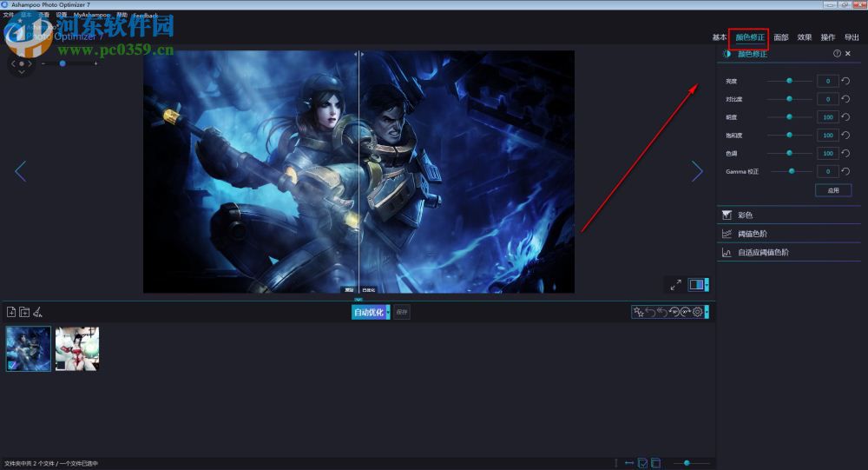Click the 饱和度 slider handle
The width and height of the screenshot is (868, 470).
coord(789,136)
